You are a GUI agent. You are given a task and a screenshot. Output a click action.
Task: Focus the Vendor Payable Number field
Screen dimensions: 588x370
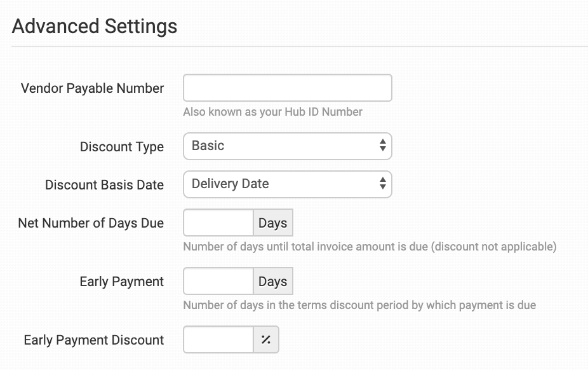click(x=287, y=88)
